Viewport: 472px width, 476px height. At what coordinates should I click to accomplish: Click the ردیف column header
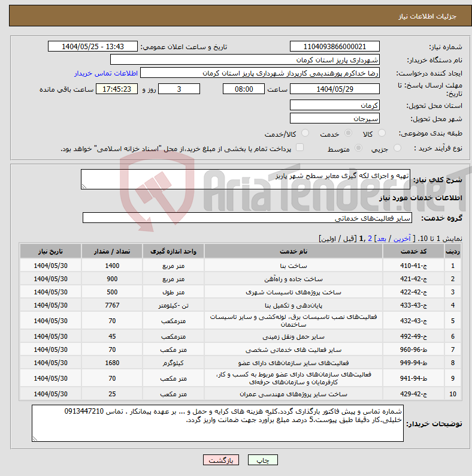coord(453,251)
